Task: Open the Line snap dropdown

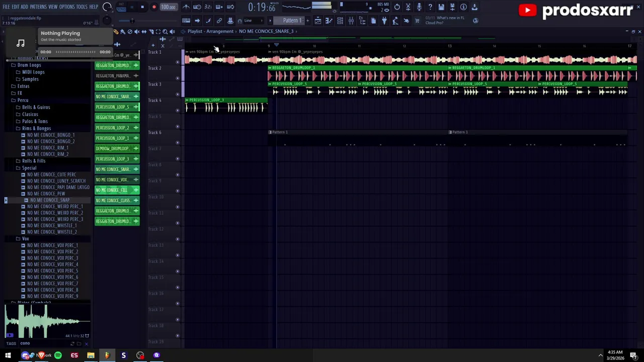Action: point(253,21)
